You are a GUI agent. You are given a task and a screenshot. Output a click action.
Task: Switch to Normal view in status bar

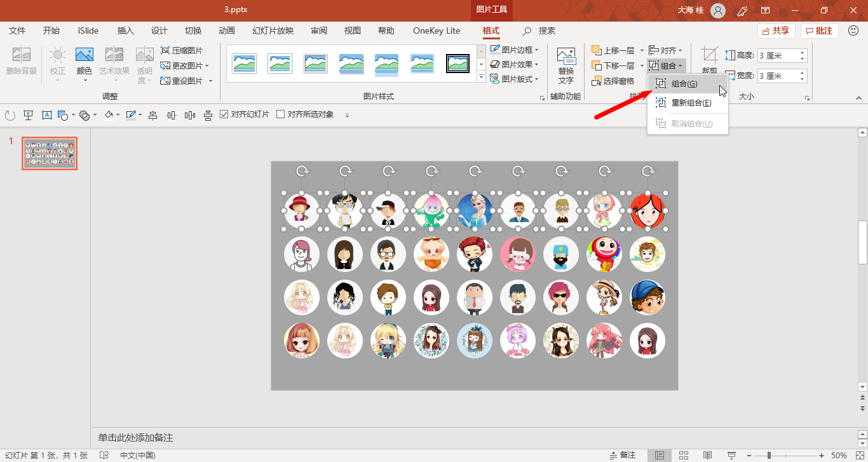tap(660, 455)
